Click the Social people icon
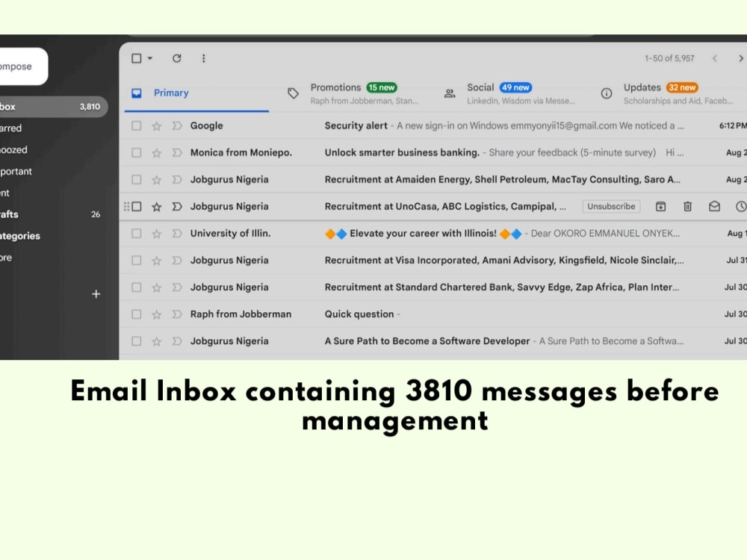 click(x=449, y=93)
